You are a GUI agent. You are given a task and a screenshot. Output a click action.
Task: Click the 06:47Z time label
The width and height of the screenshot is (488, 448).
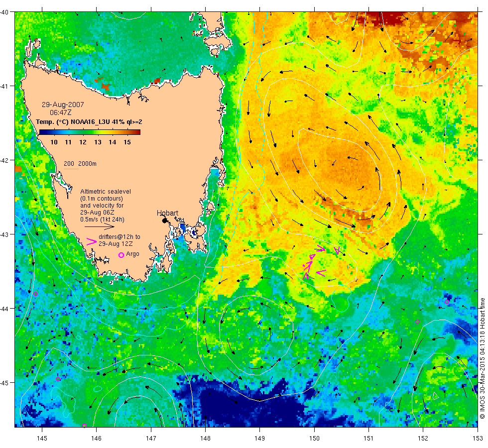pyautogui.click(x=61, y=112)
